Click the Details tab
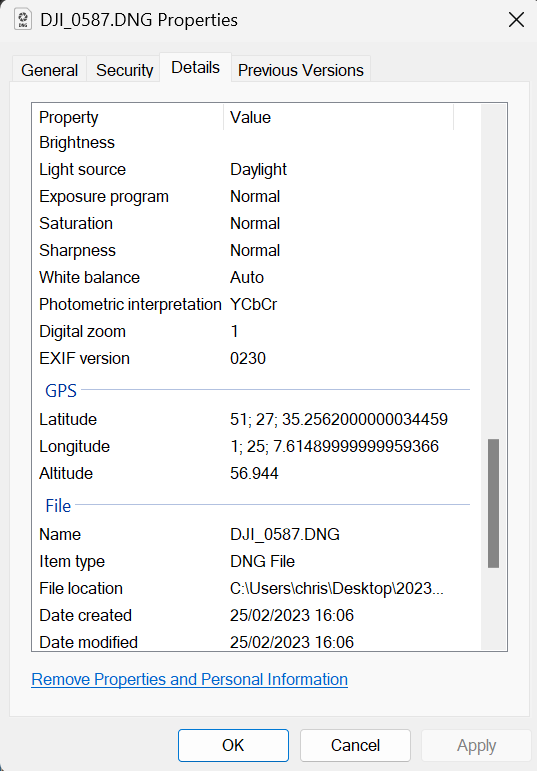Viewport: 537px width, 771px height. (x=195, y=67)
